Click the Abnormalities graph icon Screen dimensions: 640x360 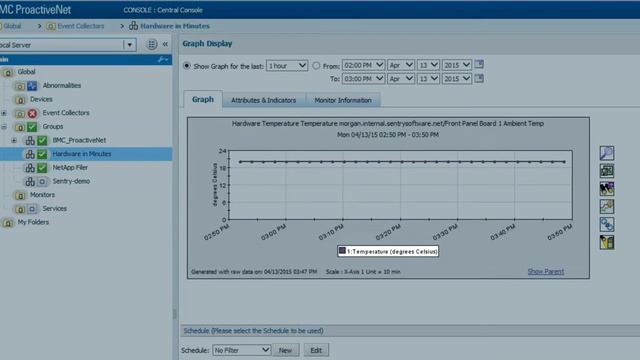[32, 86]
